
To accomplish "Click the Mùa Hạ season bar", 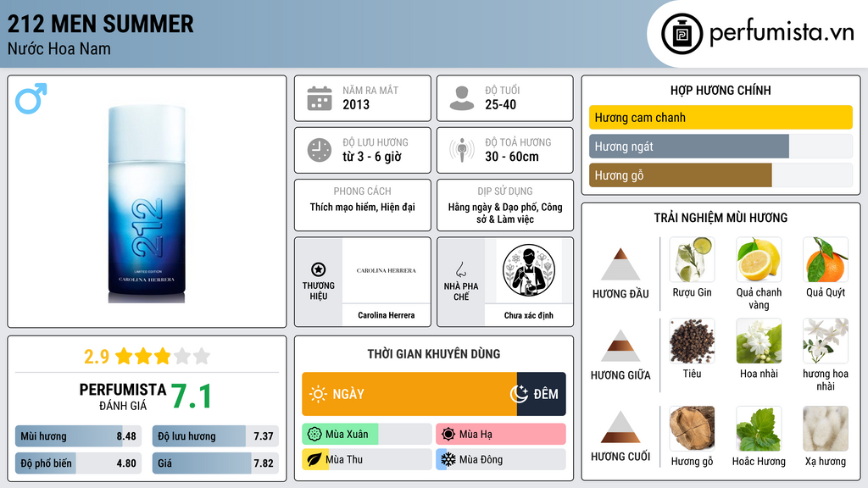I will [x=501, y=435].
